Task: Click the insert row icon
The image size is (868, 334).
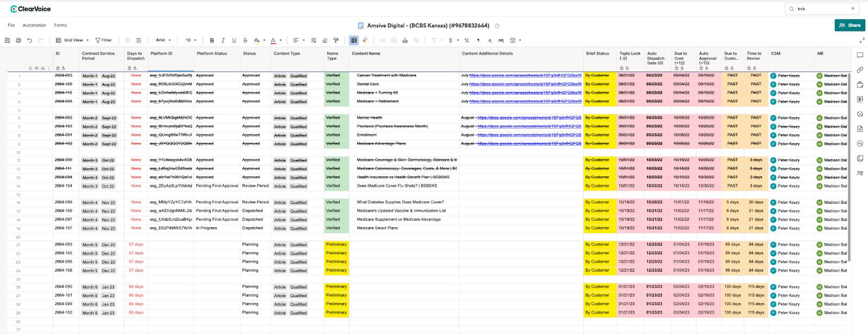Action: coord(405,40)
